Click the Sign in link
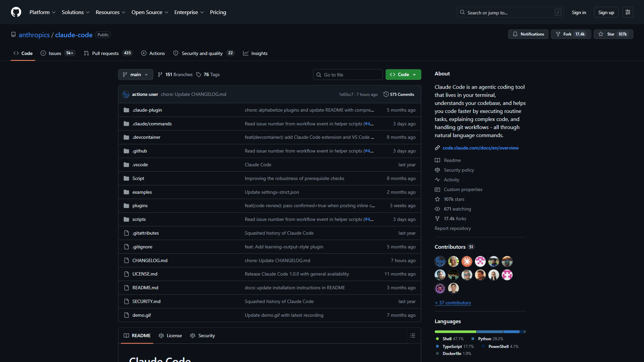This screenshot has height=362, width=644. pos(579,12)
